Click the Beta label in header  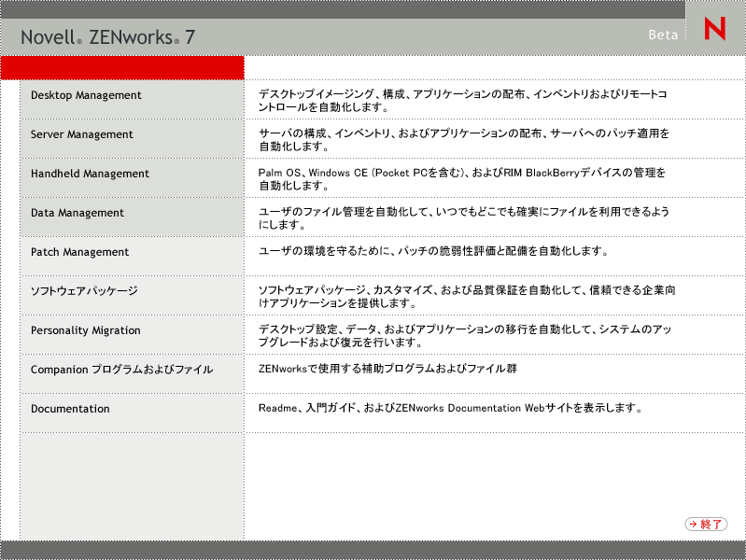pos(663,35)
